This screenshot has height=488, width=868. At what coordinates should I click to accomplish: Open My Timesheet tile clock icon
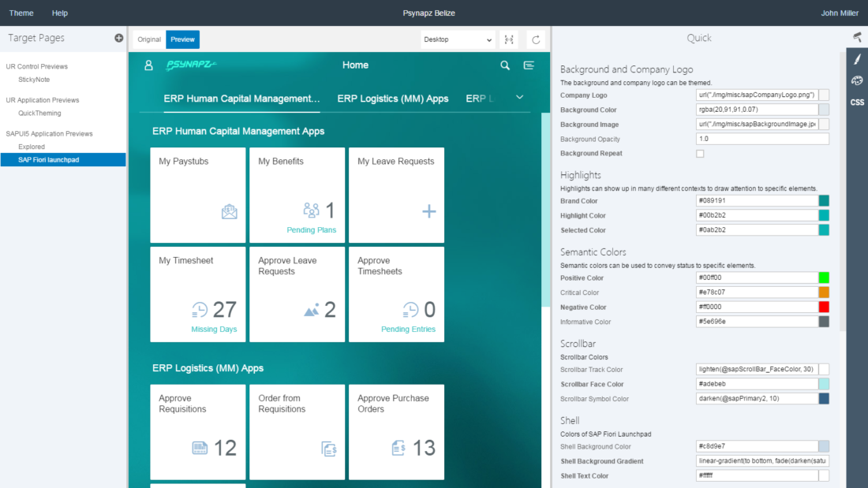pyautogui.click(x=200, y=310)
